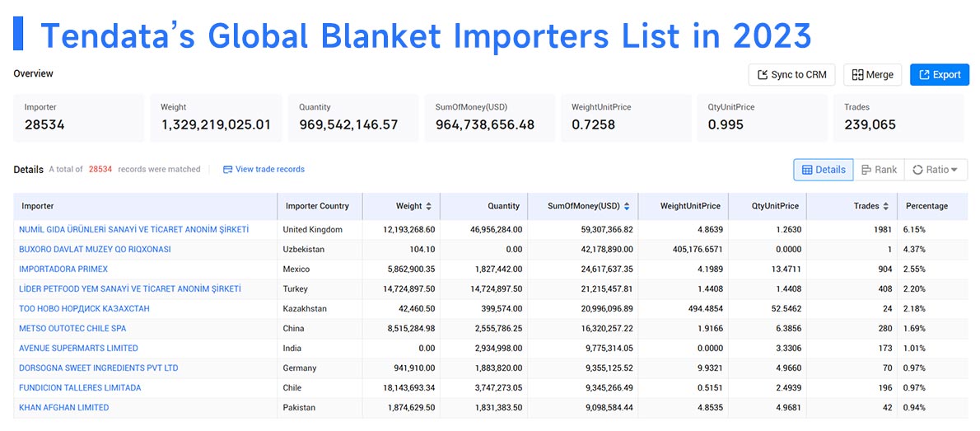Open NUMİL GIDA ÜRÜNLERİ importer link
The width and height of the screenshot is (980, 431).
[x=133, y=230]
